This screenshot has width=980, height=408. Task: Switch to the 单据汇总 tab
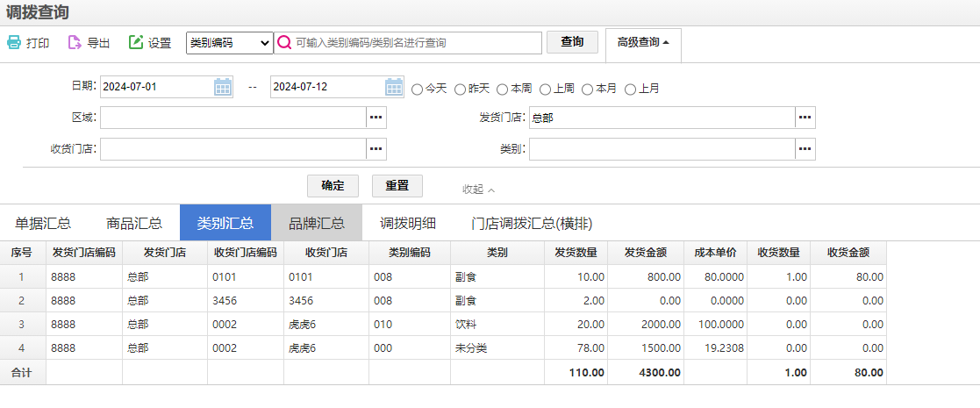(43, 223)
